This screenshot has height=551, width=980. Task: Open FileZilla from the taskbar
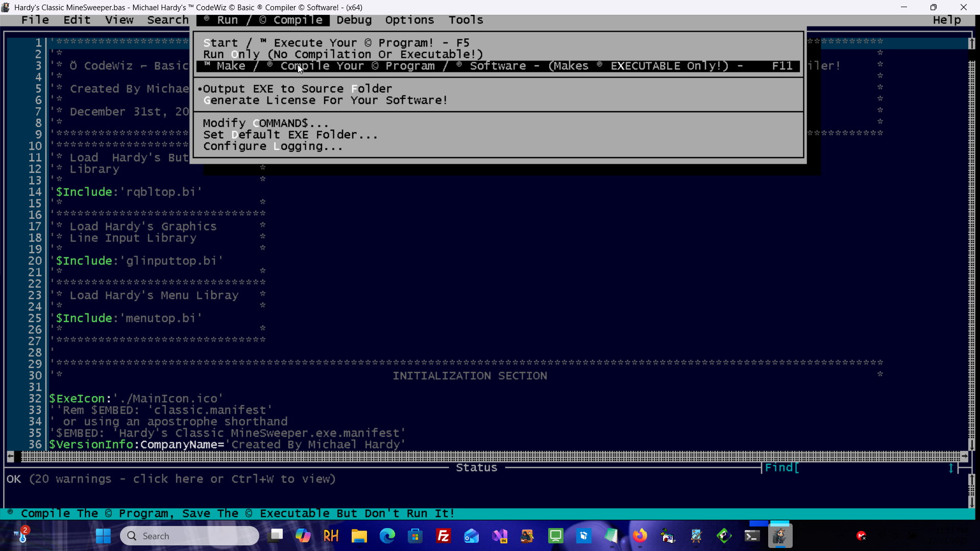tap(443, 536)
